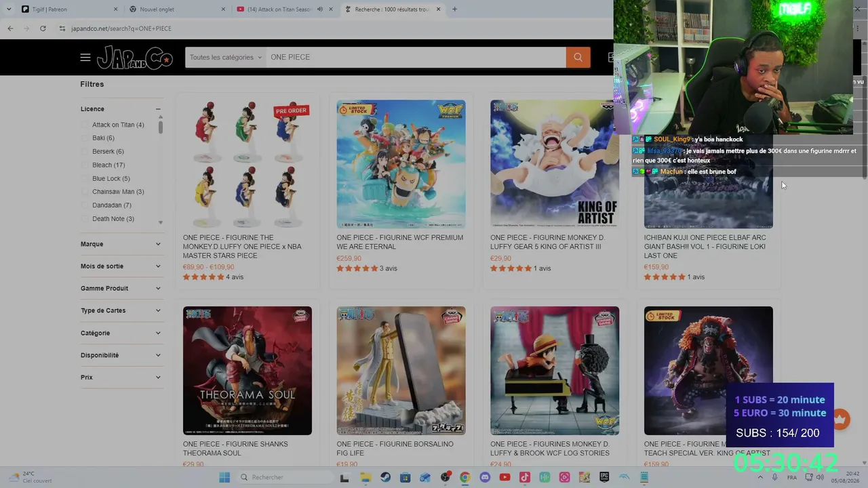Expand the Catégorie filter section
This screenshot has height=488, width=868.
(121, 333)
